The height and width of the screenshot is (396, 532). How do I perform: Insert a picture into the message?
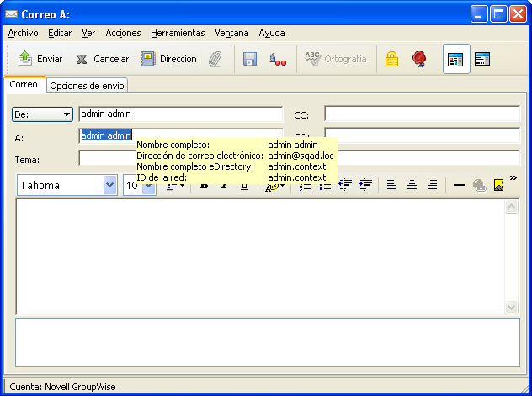[x=498, y=185]
